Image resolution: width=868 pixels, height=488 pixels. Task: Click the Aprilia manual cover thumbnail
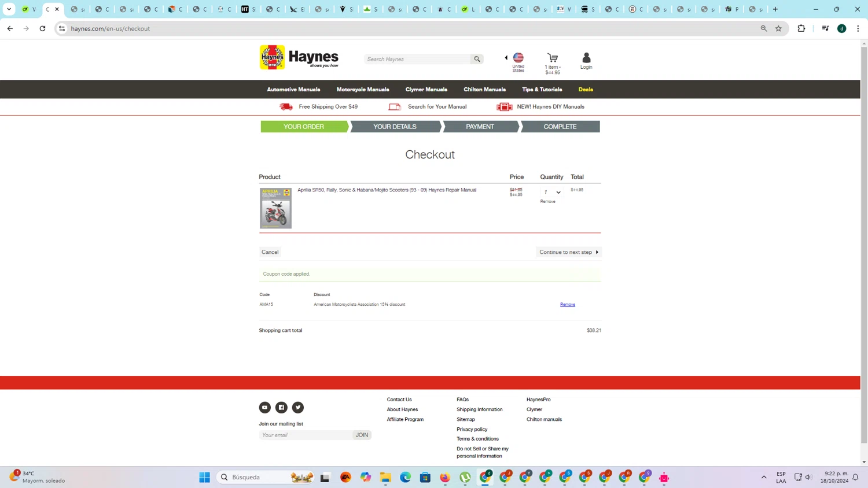coord(275,208)
